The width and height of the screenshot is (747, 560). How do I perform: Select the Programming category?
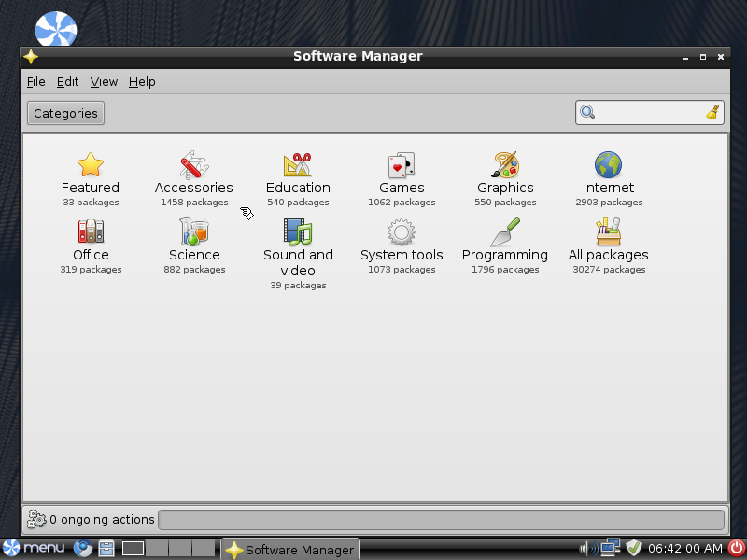[505, 231]
